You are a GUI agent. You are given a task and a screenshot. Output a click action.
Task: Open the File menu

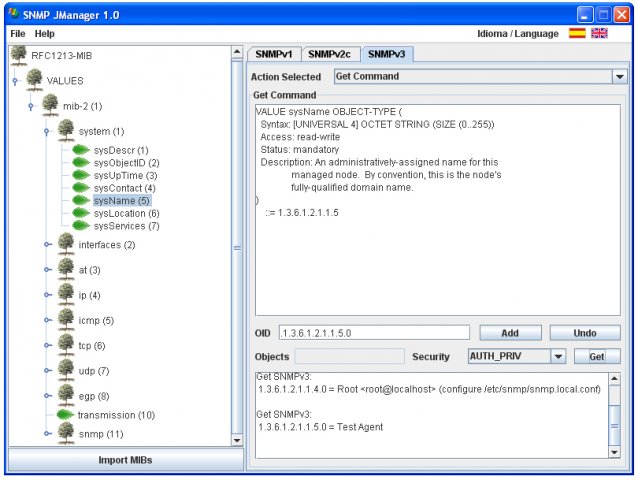pos(18,34)
